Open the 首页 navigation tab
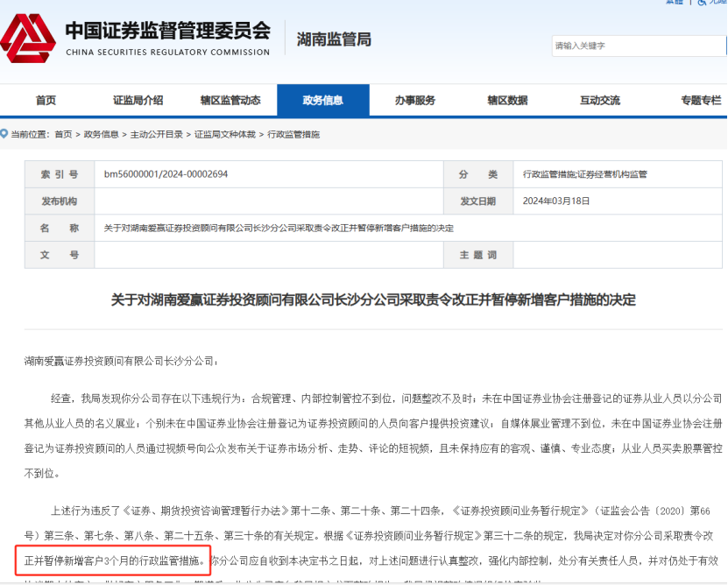 click(x=46, y=101)
